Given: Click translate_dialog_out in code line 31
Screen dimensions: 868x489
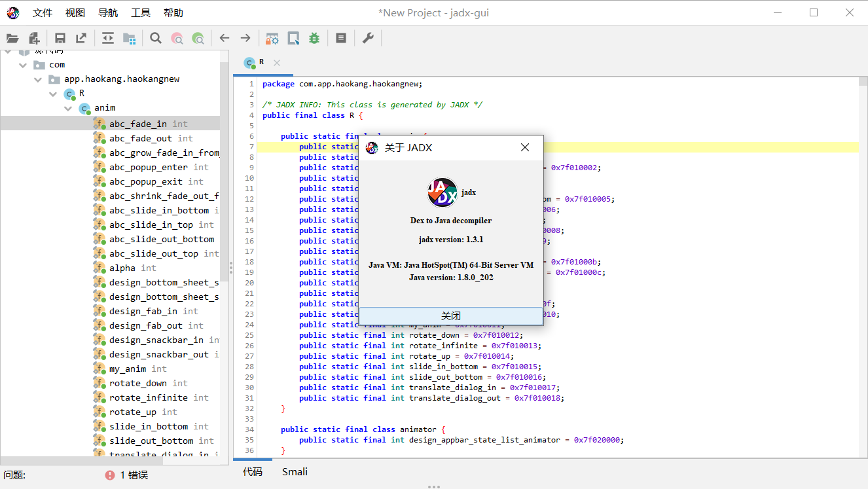Looking at the screenshot, I should (455, 398).
